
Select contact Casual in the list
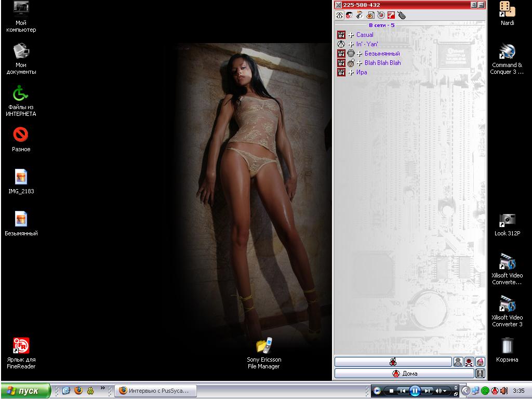(365, 35)
